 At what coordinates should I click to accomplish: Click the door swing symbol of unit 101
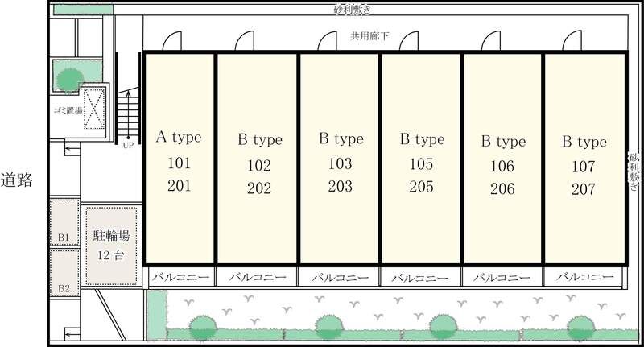[x=172, y=41]
